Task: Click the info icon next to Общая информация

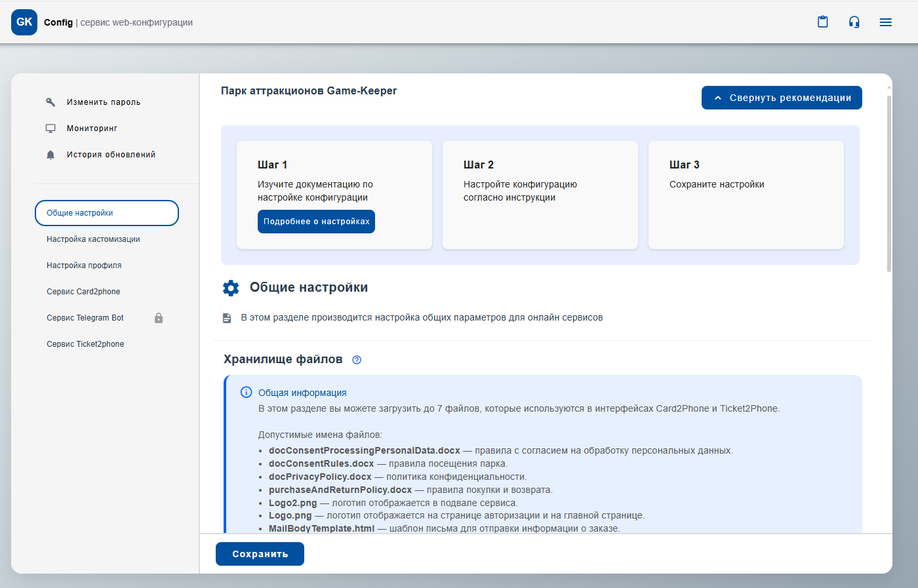Action: click(x=247, y=393)
